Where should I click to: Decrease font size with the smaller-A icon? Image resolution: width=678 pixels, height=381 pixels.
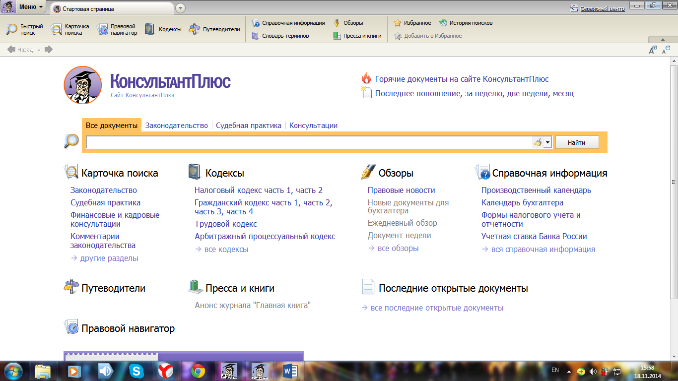coord(666,50)
